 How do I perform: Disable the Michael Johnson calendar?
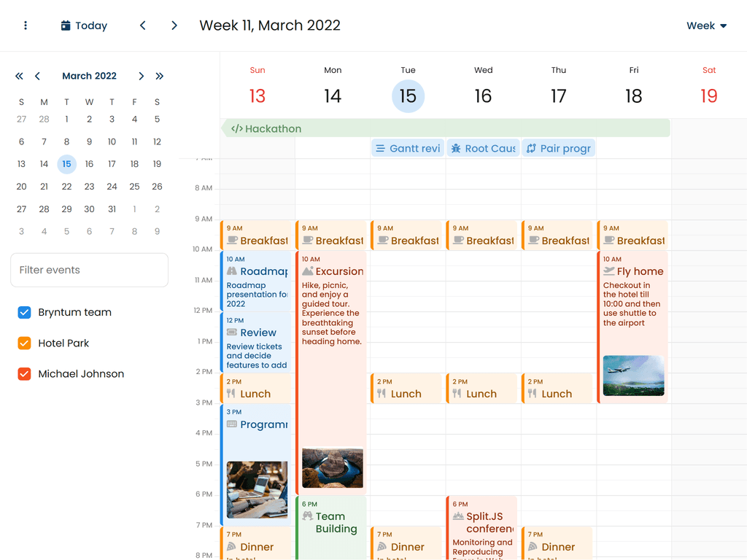click(25, 374)
